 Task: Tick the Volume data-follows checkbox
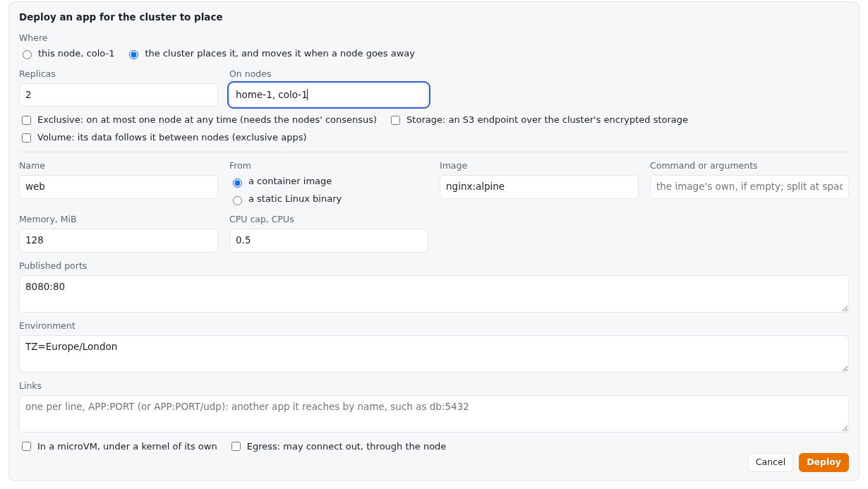[26, 138]
